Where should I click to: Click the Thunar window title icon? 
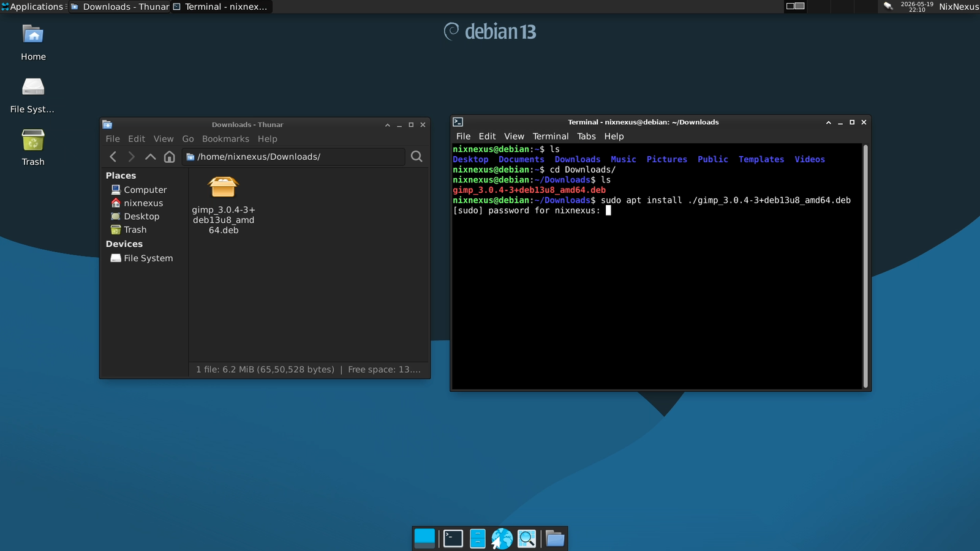pos(107,124)
